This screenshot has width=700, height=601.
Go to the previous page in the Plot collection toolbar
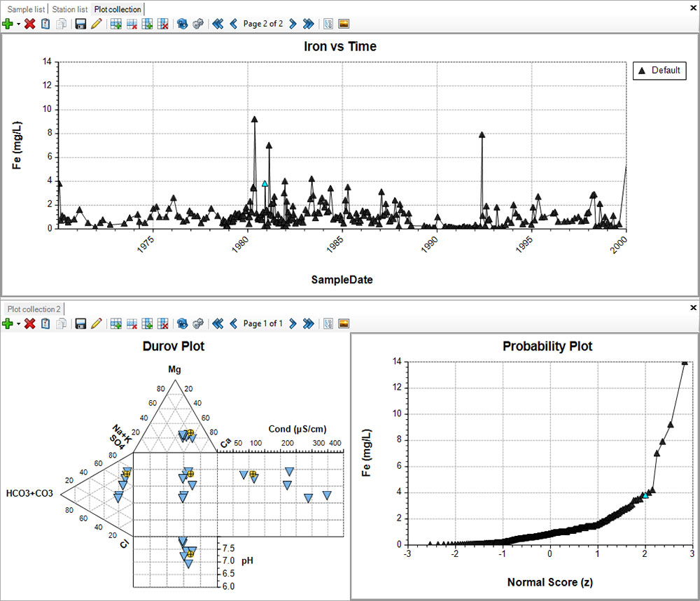coord(233,24)
